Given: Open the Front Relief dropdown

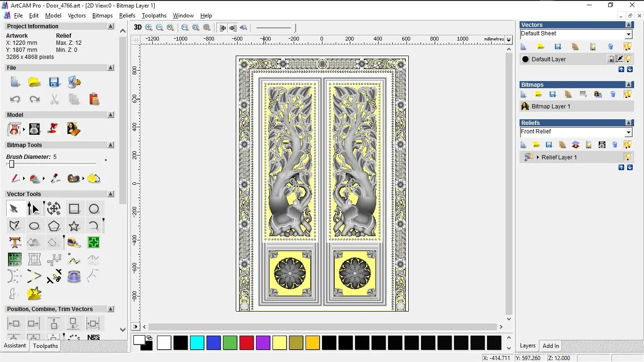Looking at the screenshot, I should click(628, 132).
